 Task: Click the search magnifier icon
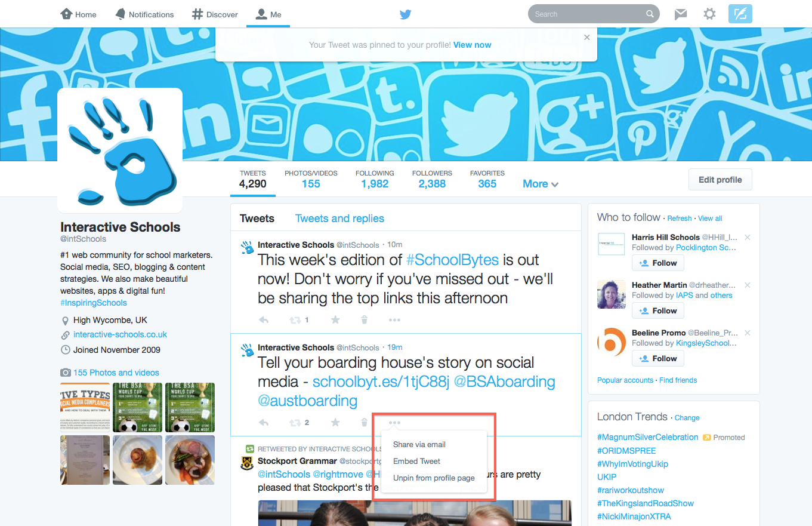[650, 14]
